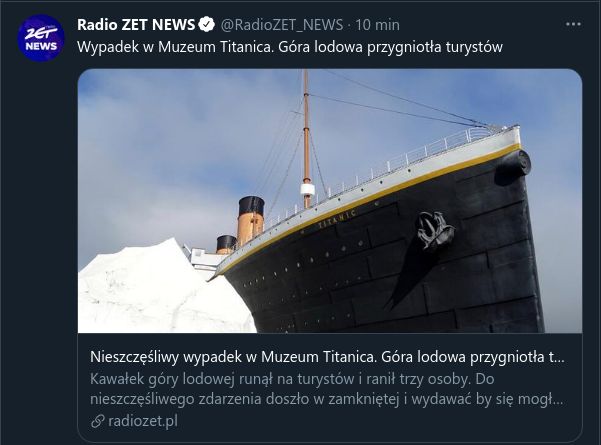Open the headline Nieszczęśliwy wypadek w Muzeum Titanica

pos(327,357)
